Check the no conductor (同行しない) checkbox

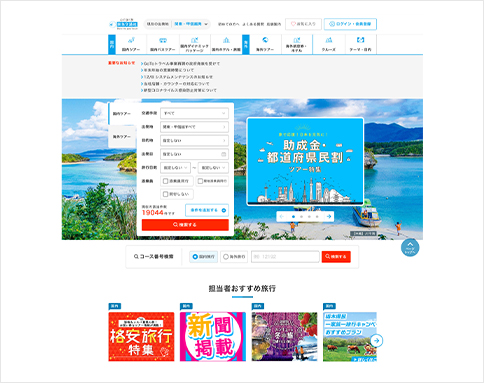coord(165,194)
